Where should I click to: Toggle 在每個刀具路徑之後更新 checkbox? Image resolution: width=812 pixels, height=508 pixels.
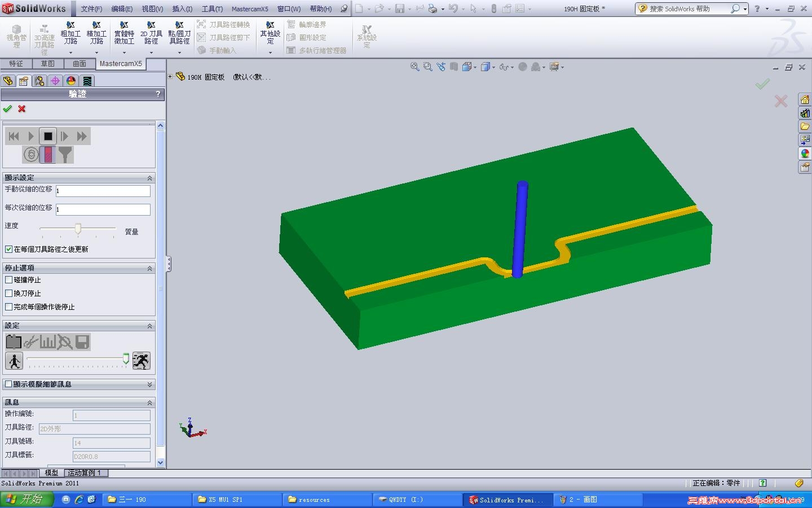coord(8,249)
